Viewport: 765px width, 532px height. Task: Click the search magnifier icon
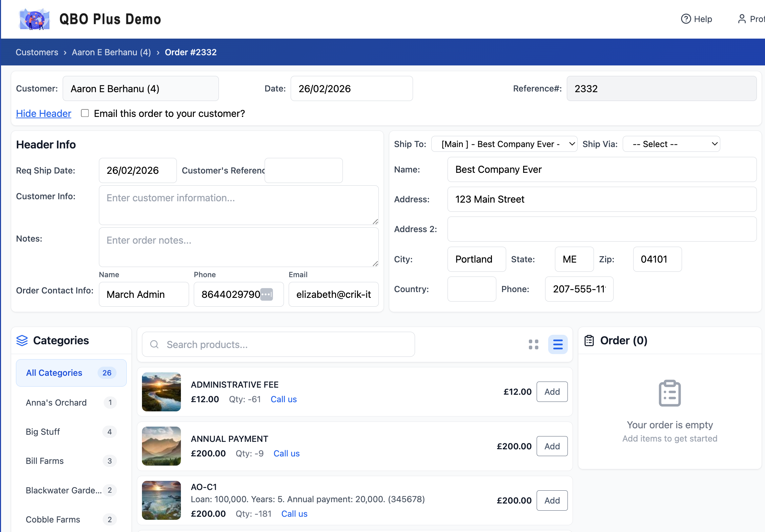154,345
